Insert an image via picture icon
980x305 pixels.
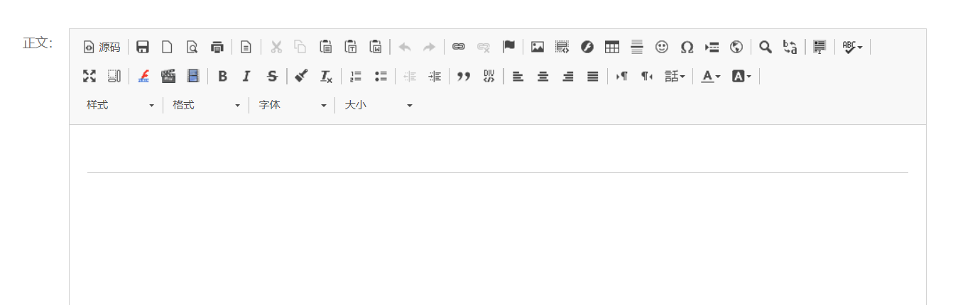[538, 48]
